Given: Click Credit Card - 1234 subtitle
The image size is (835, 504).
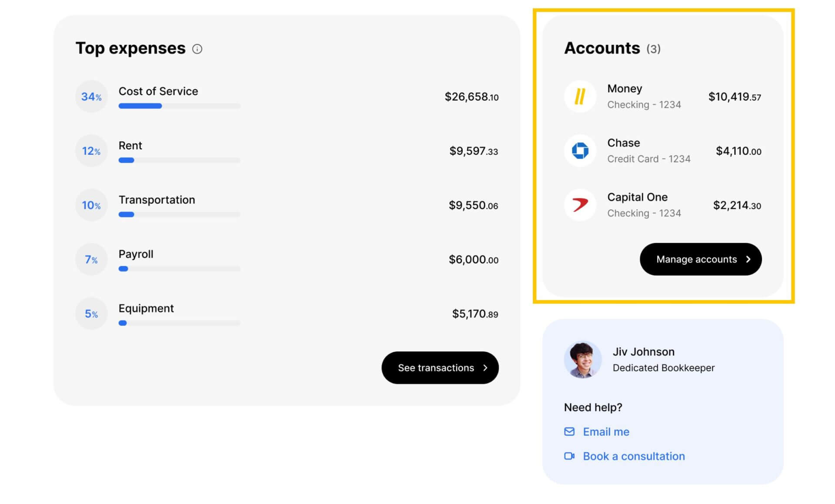Looking at the screenshot, I should [x=649, y=159].
